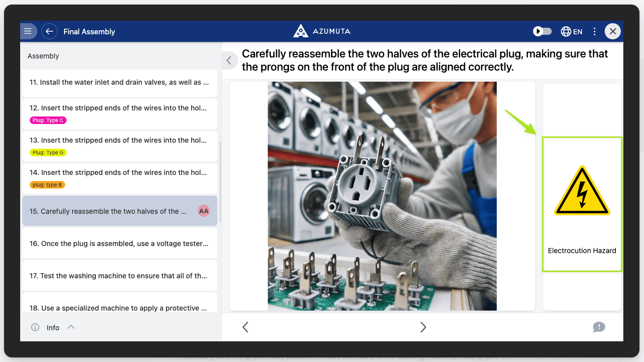Expand the Info section chevron
Viewport: 644px width, 362px height.
[x=71, y=327]
